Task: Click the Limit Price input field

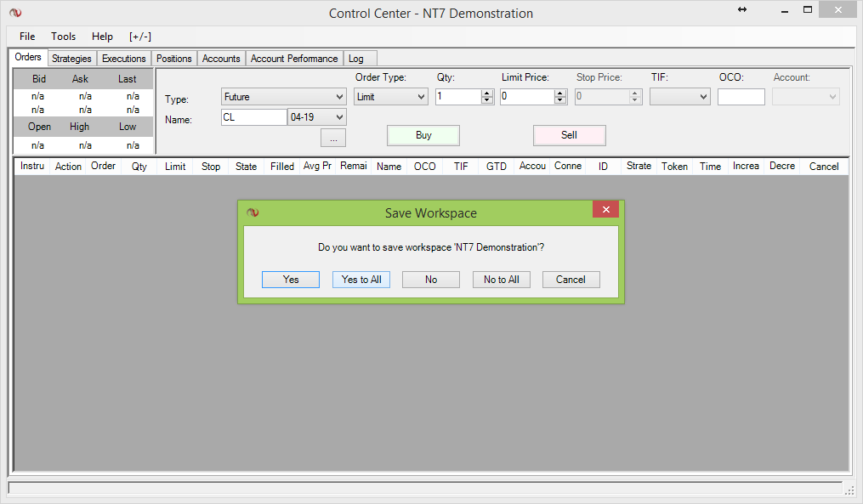Action: 527,97
